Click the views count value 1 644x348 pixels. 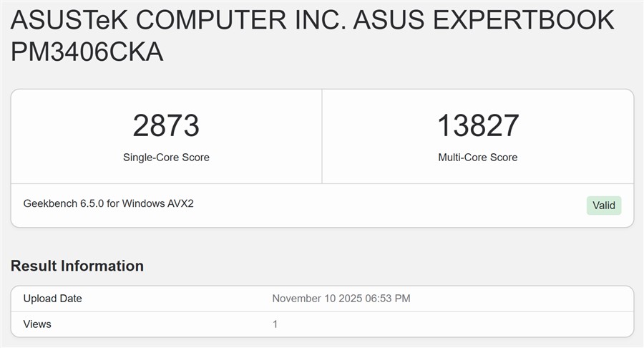pyautogui.click(x=275, y=324)
